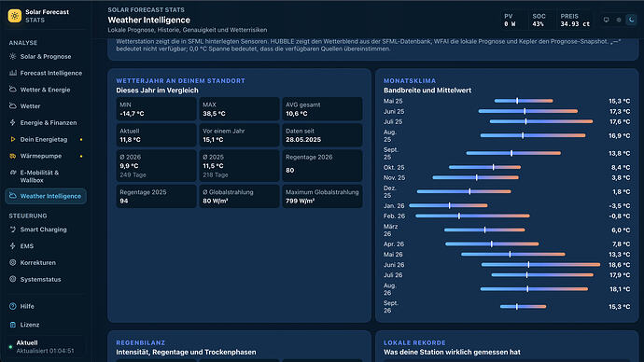
Task: Open Forecast Intelligence via its chart icon
Action: click(13, 73)
